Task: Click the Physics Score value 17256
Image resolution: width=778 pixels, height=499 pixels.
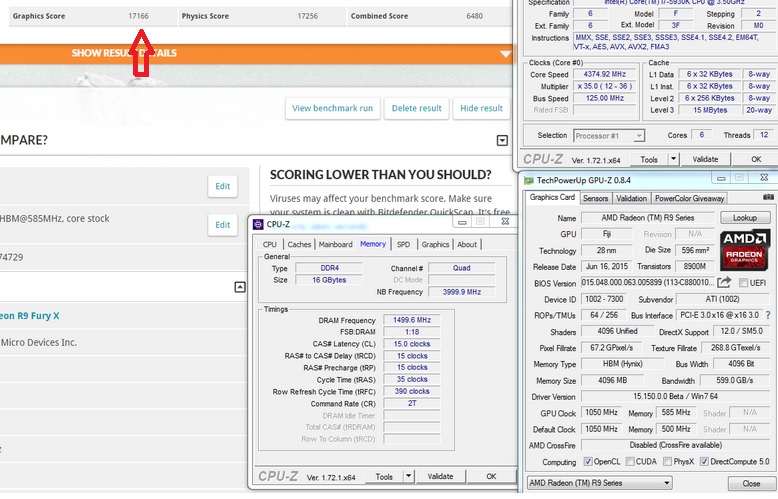Action: [308, 16]
